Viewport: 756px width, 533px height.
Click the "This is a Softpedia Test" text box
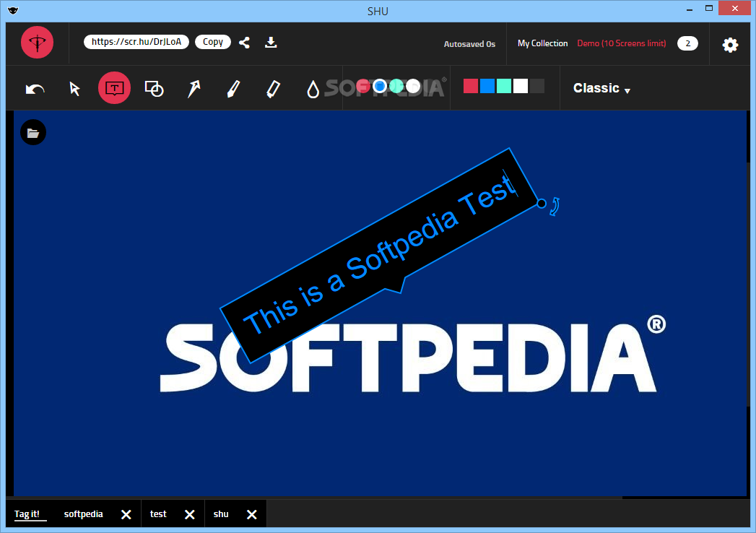tap(380, 256)
